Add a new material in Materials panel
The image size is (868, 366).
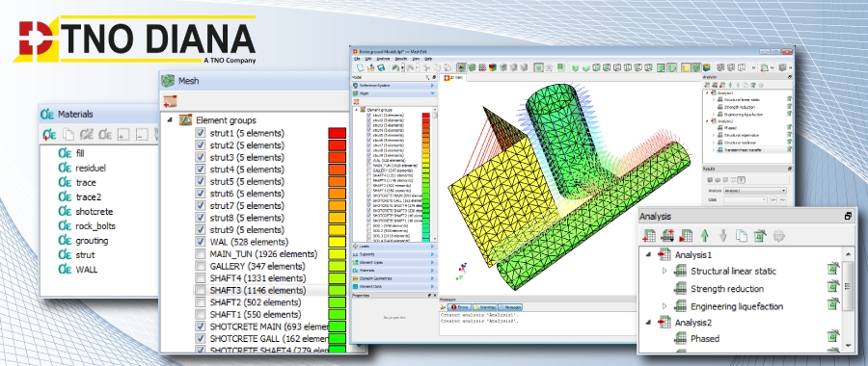49,134
